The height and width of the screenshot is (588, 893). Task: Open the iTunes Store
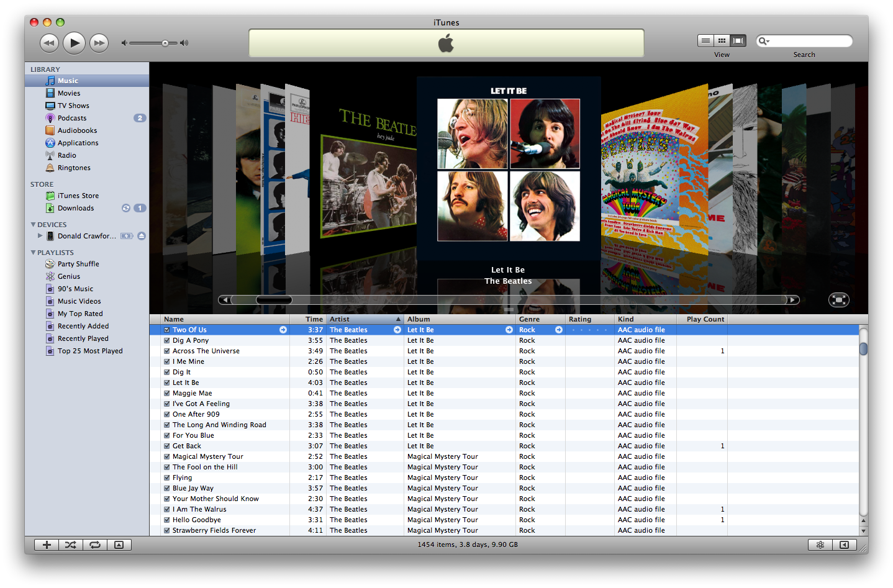(87, 196)
